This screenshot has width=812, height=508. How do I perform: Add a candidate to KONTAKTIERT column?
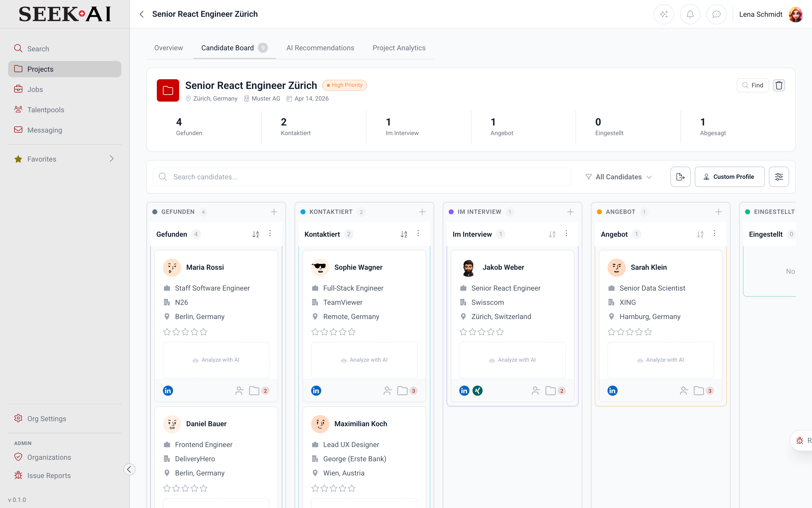coord(422,212)
